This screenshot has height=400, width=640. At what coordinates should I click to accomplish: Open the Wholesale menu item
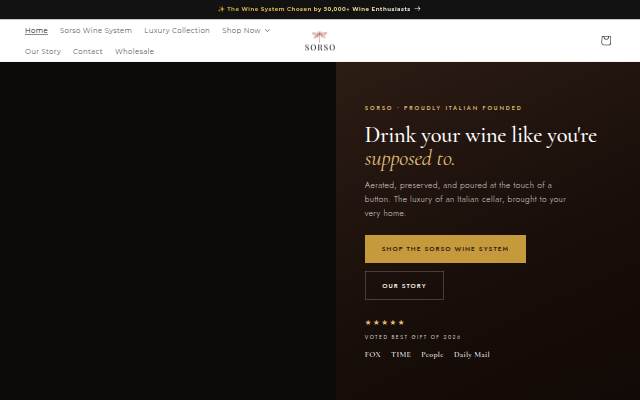tap(135, 51)
